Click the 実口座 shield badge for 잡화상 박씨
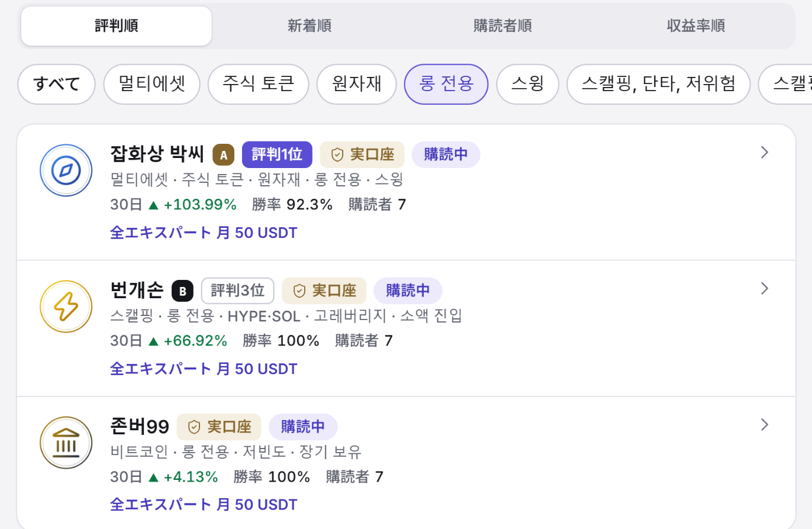The height and width of the screenshot is (529, 812). pyautogui.click(x=362, y=154)
